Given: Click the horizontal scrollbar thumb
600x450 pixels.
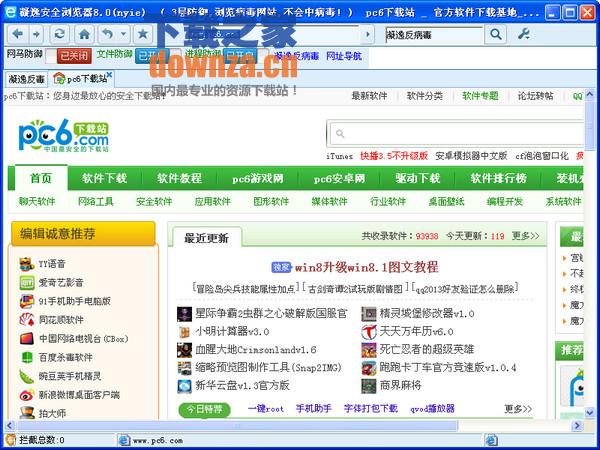Looking at the screenshot, I should [237, 425].
